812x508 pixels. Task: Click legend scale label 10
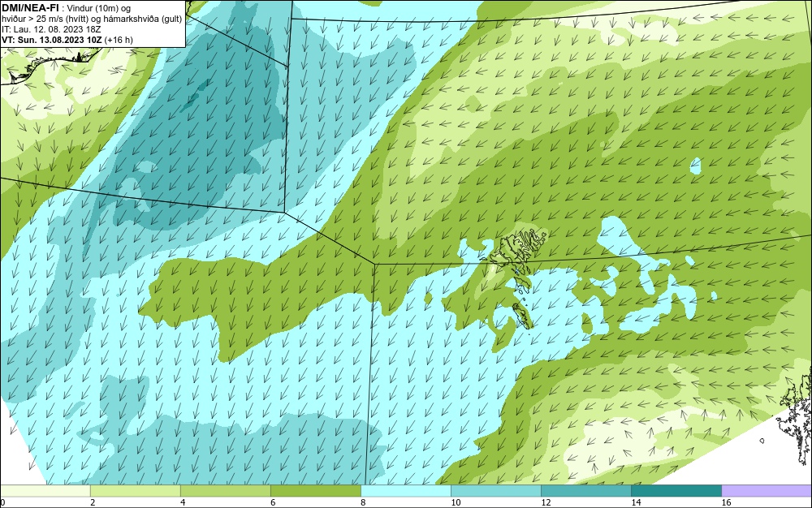coord(456,502)
